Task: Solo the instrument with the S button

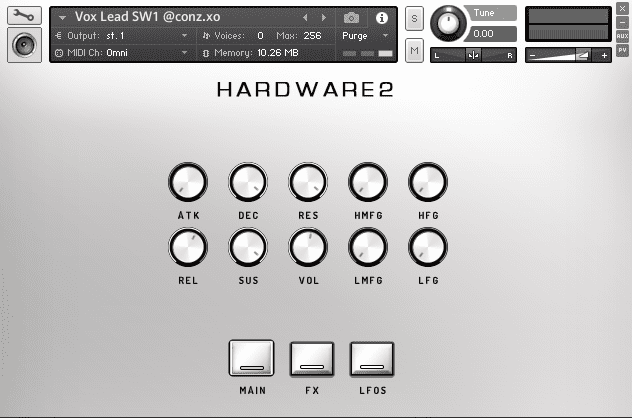Action: [414, 19]
